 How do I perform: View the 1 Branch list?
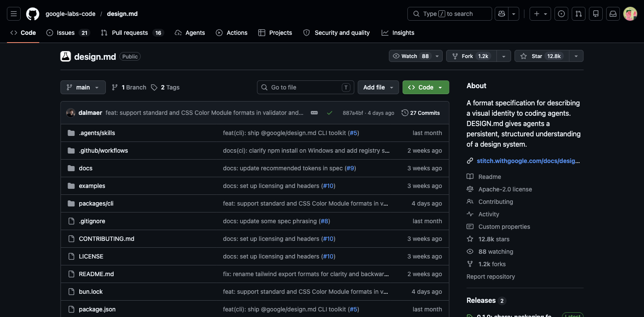[129, 87]
